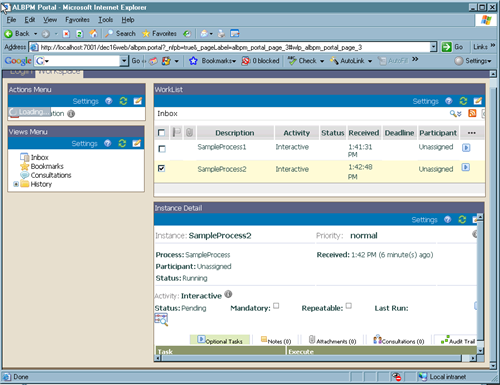The width and height of the screenshot is (500, 385).
Task: Open the Back button history dropdown
Action: 35,34
